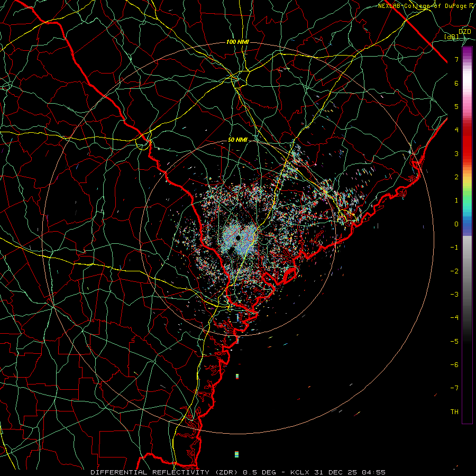Click the 0.5 DEG elevation text in the caption
The width and height of the screenshot is (476, 476).
[x=259, y=472]
